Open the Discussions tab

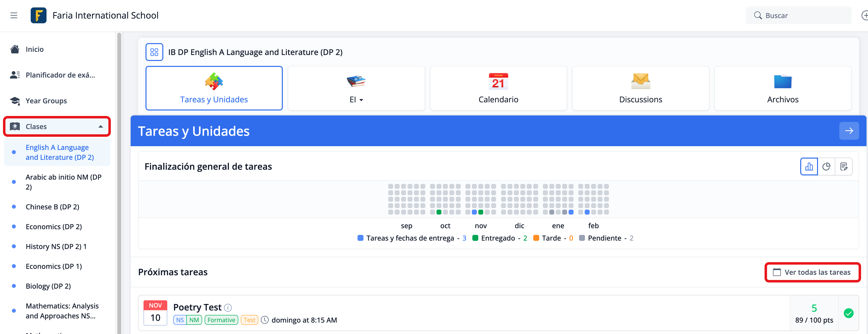pyautogui.click(x=640, y=88)
